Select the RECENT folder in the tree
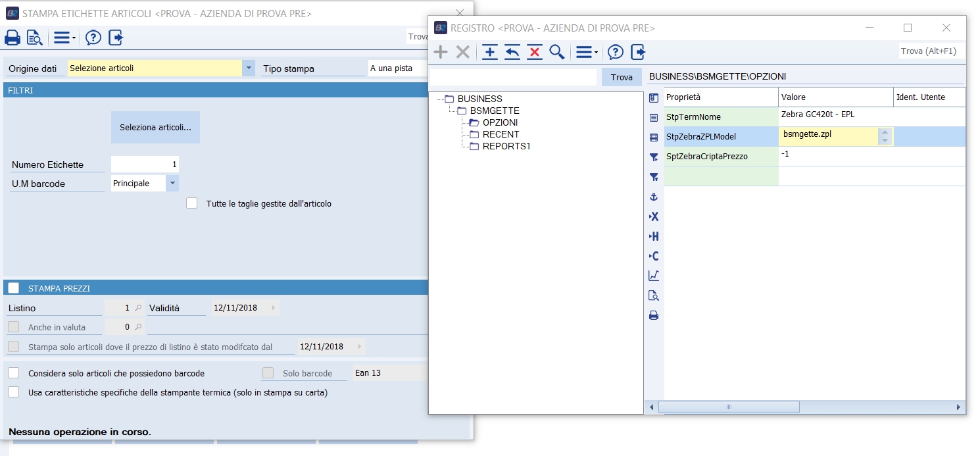Viewport: 980px width, 456px height. pyautogui.click(x=501, y=134)
